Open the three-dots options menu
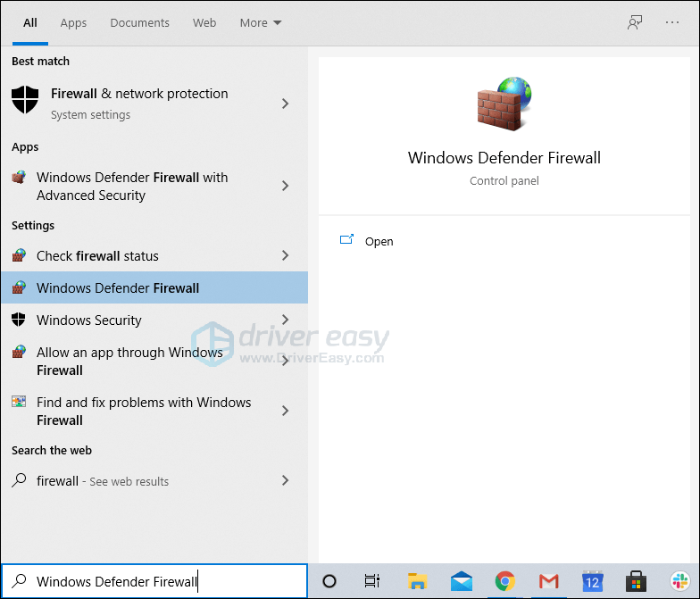The image size is (700, 599). (671, 22)
